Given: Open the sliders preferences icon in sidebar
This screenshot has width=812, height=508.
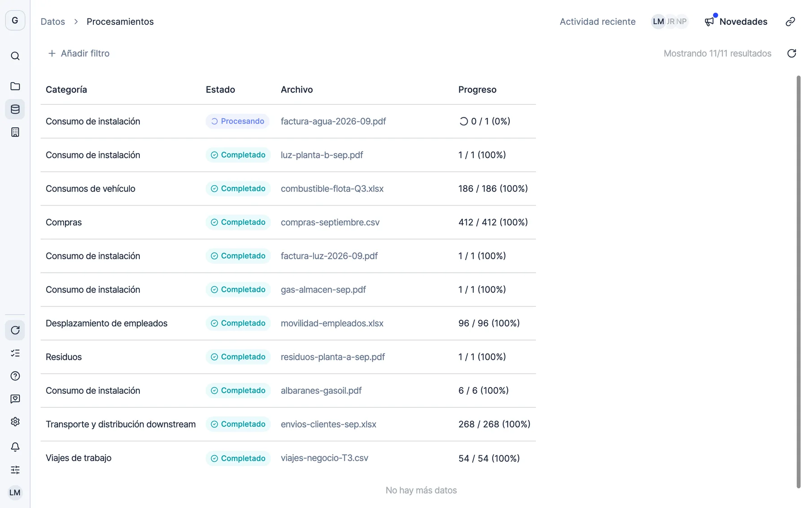Looking at the screenshot, I should coord(15,470).
